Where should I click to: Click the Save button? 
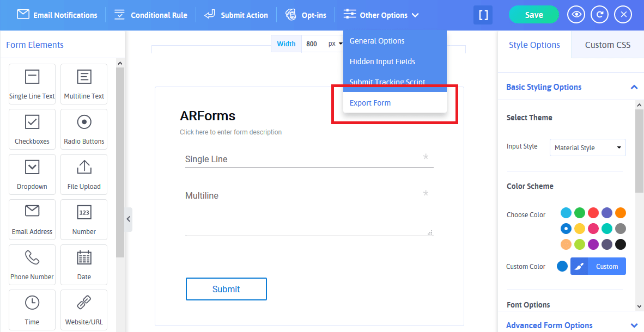(x=533, y=15)
